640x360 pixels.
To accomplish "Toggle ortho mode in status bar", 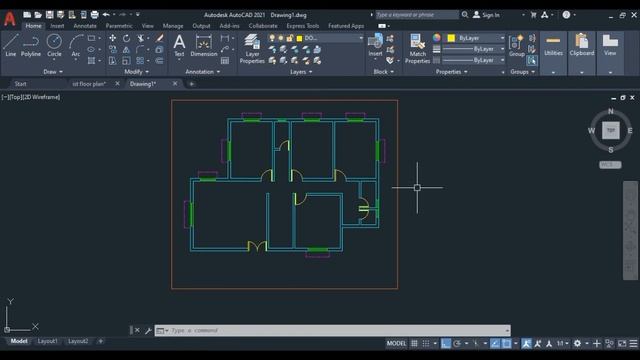I will click(x=446, y=344).
